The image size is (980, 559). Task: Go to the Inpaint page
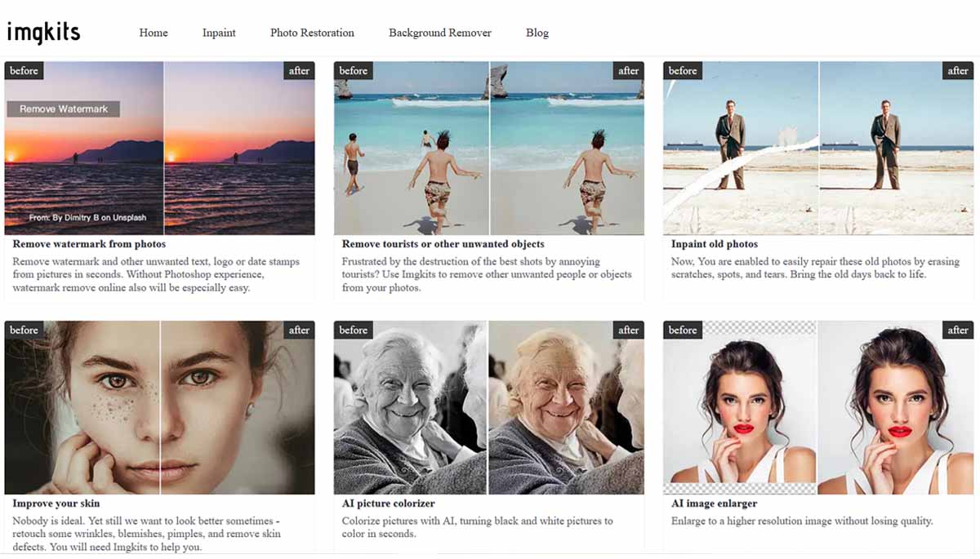tap(219, 33)
